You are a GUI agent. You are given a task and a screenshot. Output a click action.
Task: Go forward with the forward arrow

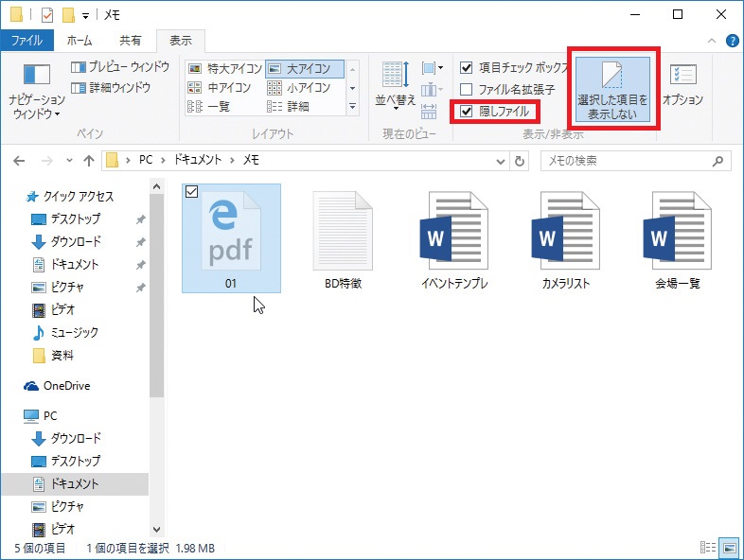(x=47, y=161)
